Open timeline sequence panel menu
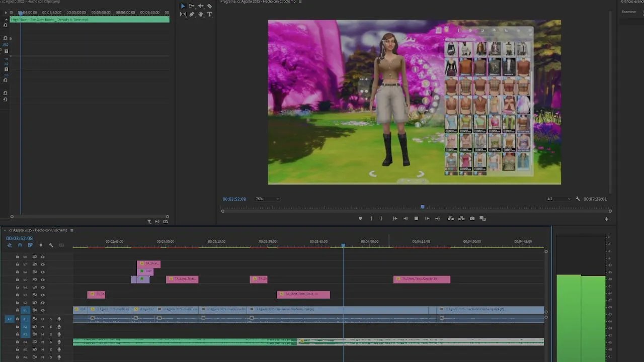 [71, 230]
